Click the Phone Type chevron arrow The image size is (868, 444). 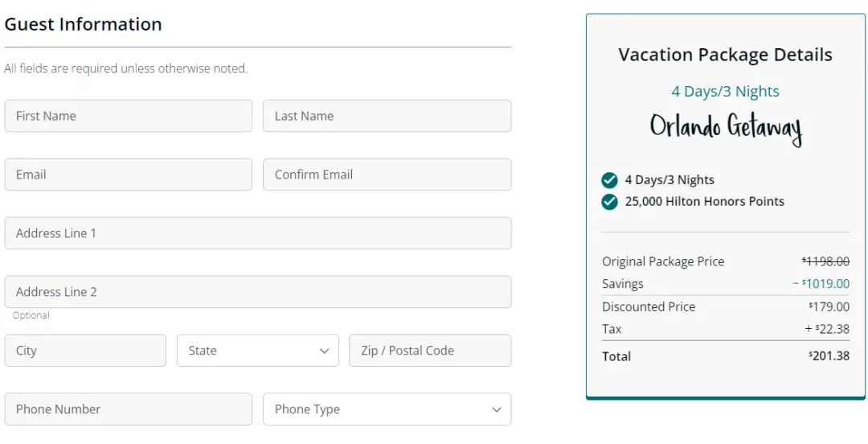(x=496, y=409)
